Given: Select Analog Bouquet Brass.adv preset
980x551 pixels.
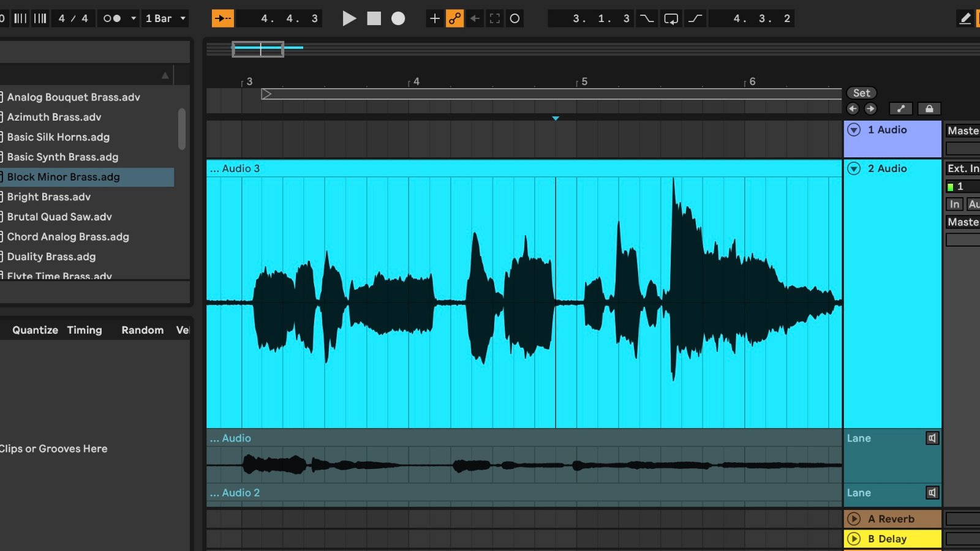Looking at the screenshot, I should click(x=73, y=97).
